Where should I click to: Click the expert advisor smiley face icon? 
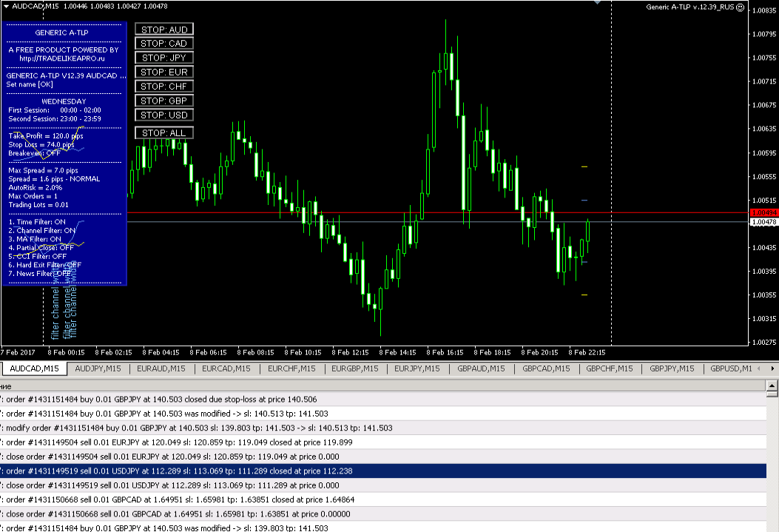click(741, 7)
